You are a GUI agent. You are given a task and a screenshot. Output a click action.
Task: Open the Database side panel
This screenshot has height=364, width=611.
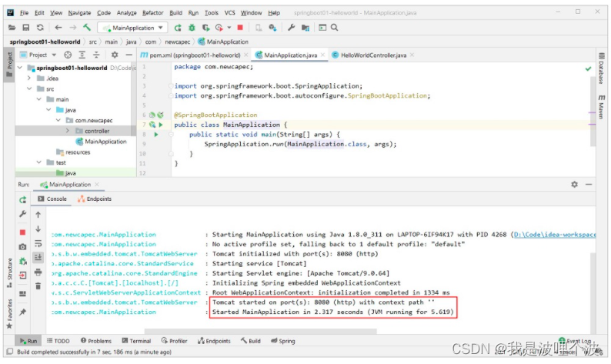point(601,68)
